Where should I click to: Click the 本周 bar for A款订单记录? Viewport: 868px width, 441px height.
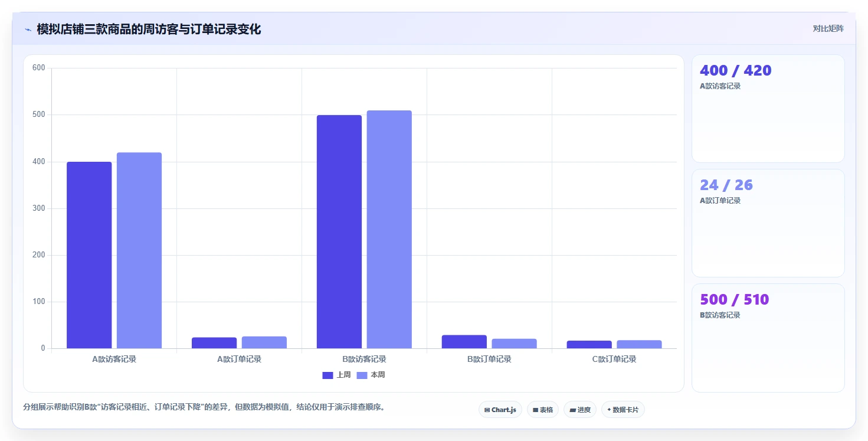click(x=264, y=342)
